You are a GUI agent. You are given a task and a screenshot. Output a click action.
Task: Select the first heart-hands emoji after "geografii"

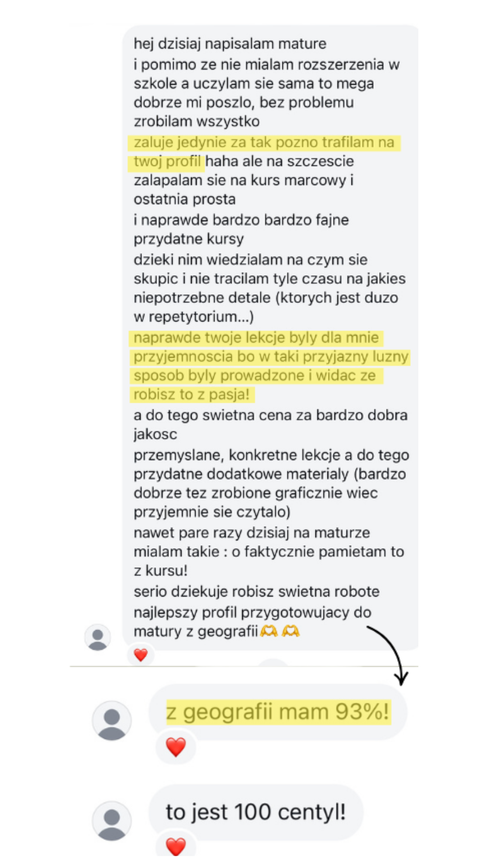(x=269, y=631)
